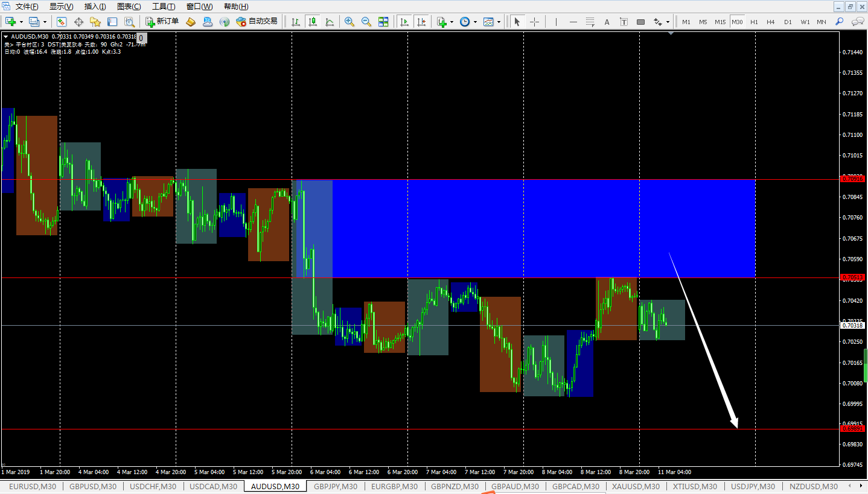This screenshot has height=494, width=868.
Task: Click the Zoom In magnifier icon
Action: 349,22
